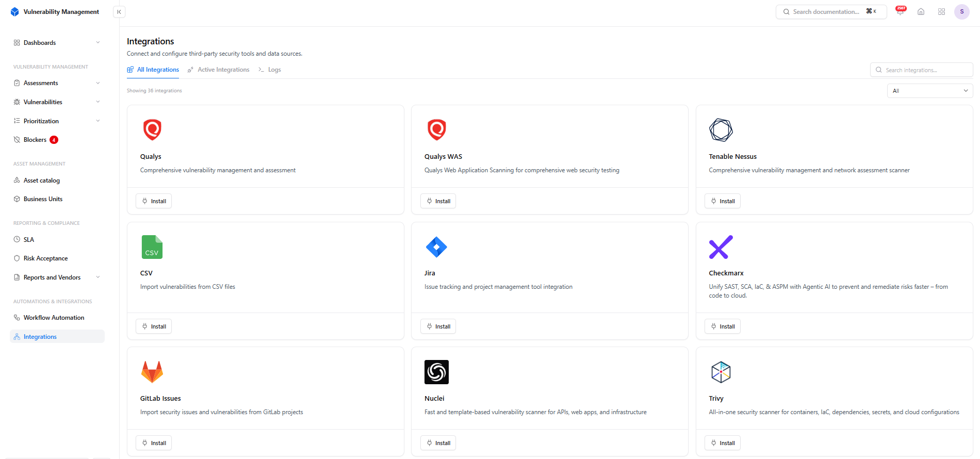980x459 pixels.
Task: Click the purple Checkmarx X logo
Action: point(721,247)
